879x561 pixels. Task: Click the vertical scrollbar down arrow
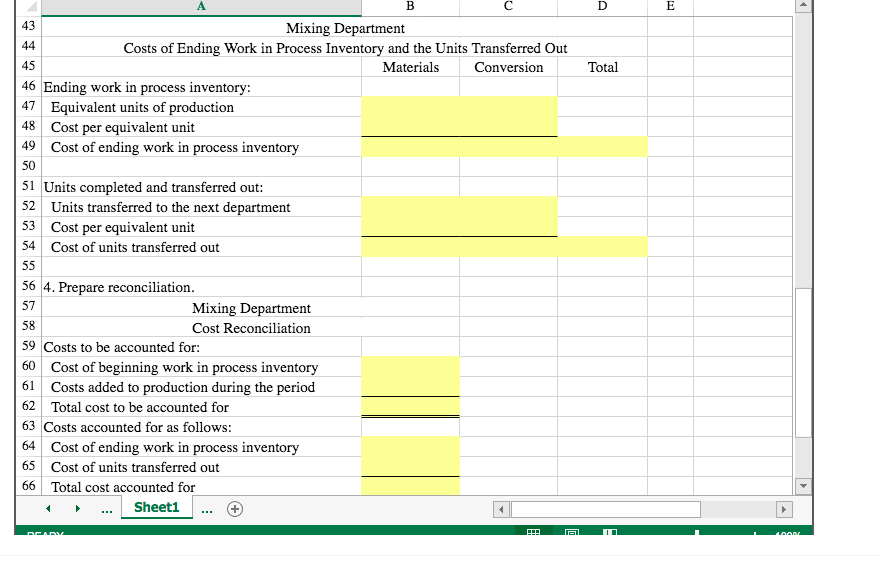click(x=803, y=486)
